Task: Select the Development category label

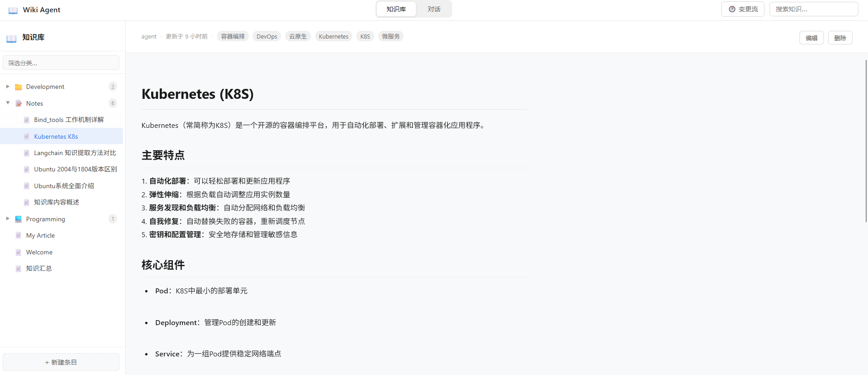Action: click(x=45, y=87)
